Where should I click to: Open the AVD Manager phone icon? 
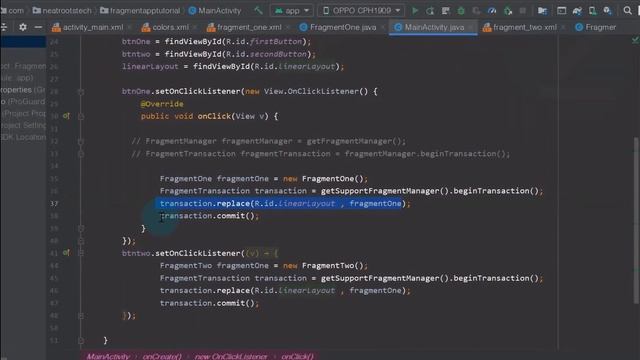pos(592,11)
